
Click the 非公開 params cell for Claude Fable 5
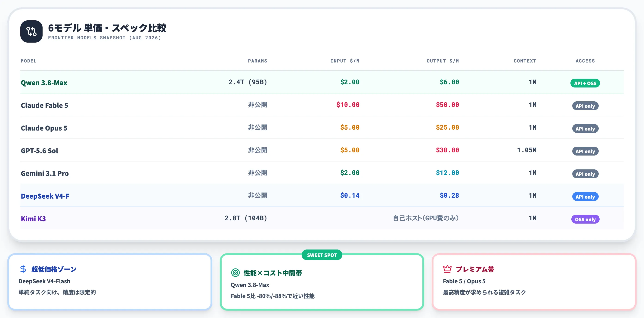[257, 105]
